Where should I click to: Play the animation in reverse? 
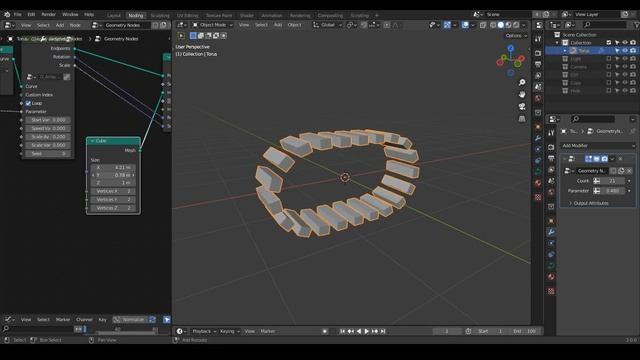pyautogui.click(x=359, y=331)
